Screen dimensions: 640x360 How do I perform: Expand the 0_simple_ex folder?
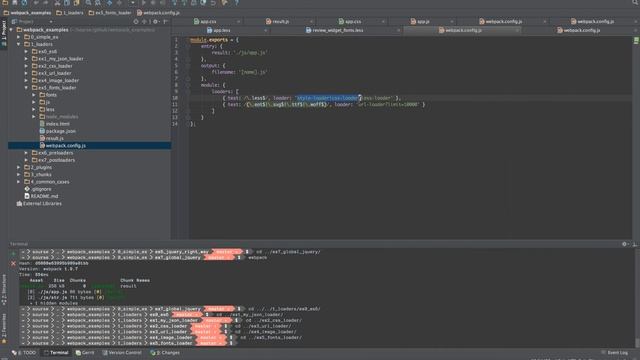pos(19,37)
